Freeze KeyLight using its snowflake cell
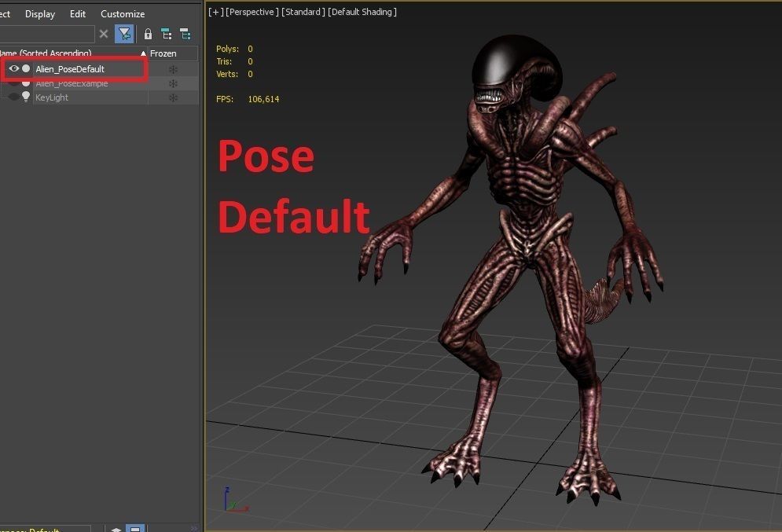 [173, 97]
